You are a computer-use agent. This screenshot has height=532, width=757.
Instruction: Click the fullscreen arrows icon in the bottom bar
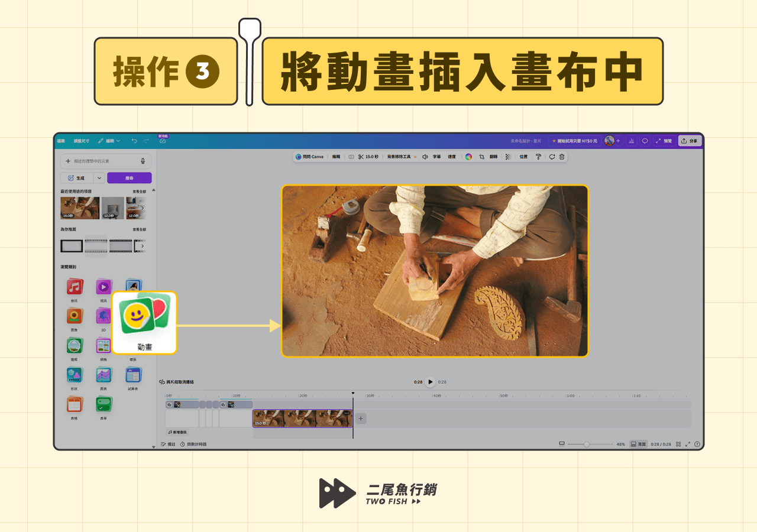(688, 444)
